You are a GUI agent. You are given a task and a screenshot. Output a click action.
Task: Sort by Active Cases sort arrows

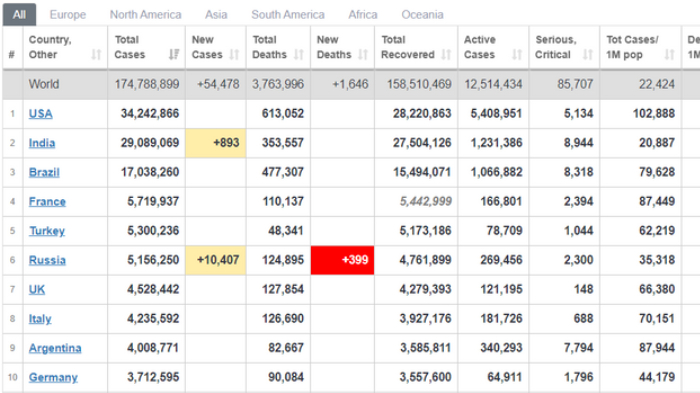point(517,54)
